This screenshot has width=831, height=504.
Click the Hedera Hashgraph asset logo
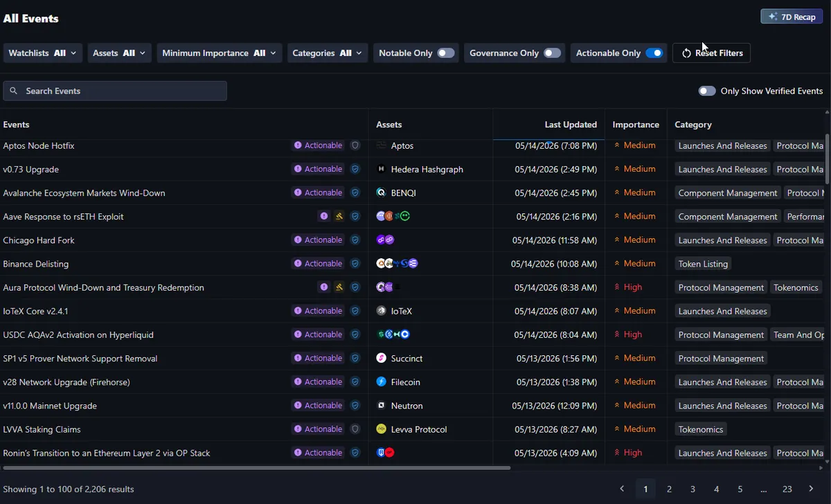[381, 169]
